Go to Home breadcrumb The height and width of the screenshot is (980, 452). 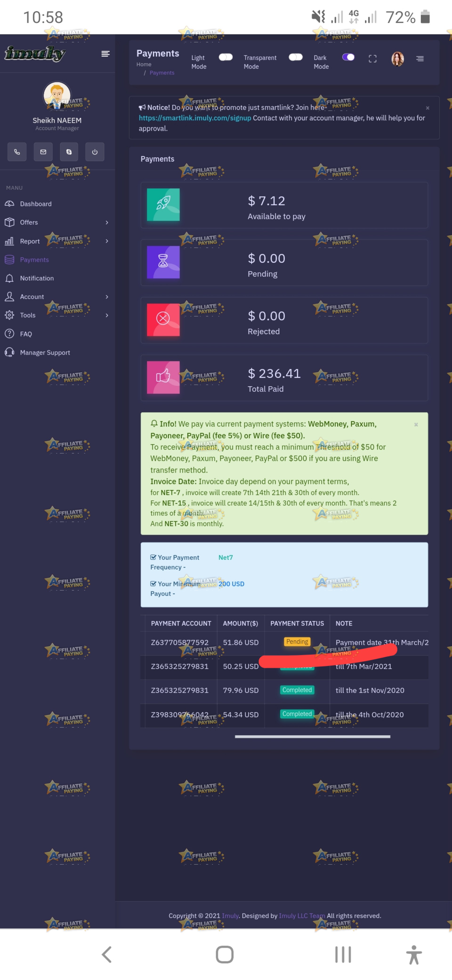click(x=144, y=64)
